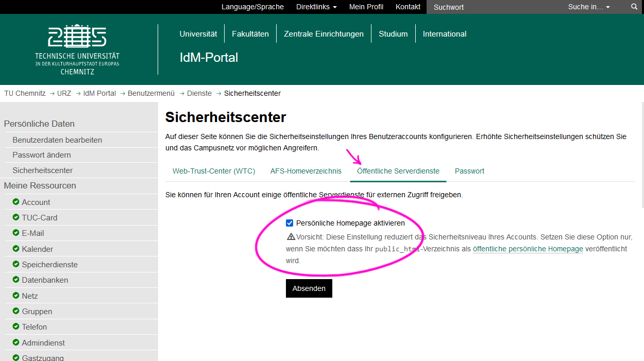Open the Studium navigation item
The image size is (644, 361).
coord(393,34)
